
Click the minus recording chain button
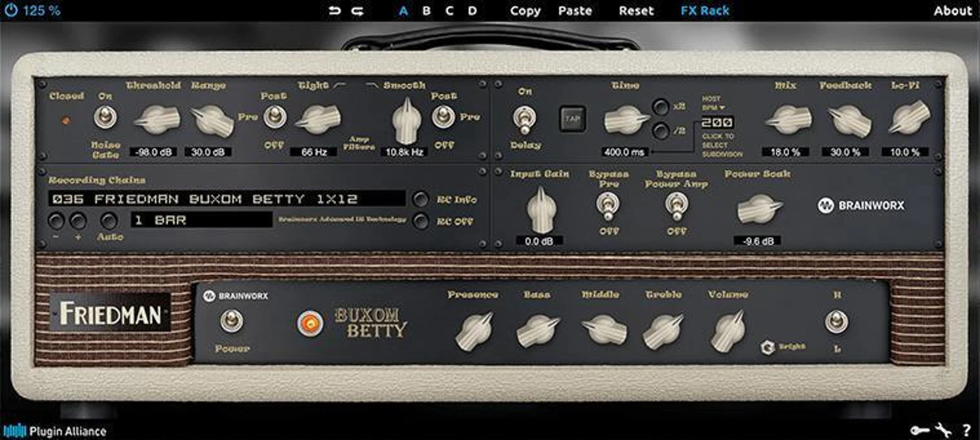[56, 221]
